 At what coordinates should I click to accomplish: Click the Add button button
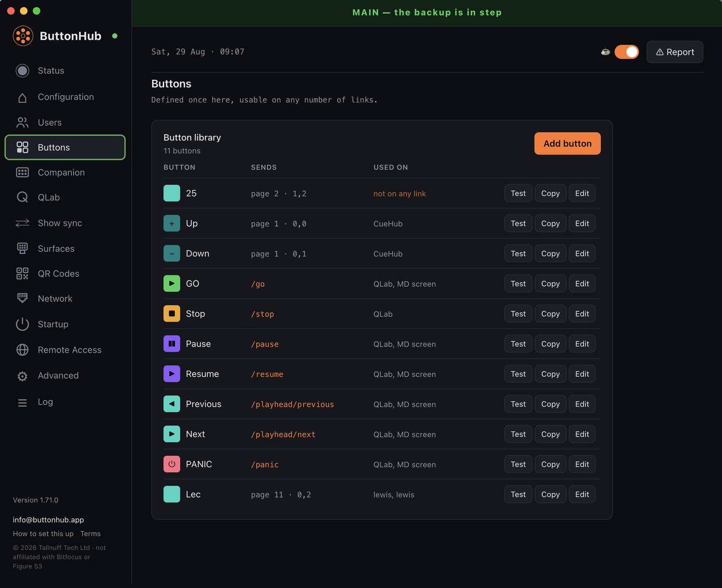[x=567, y=143]
